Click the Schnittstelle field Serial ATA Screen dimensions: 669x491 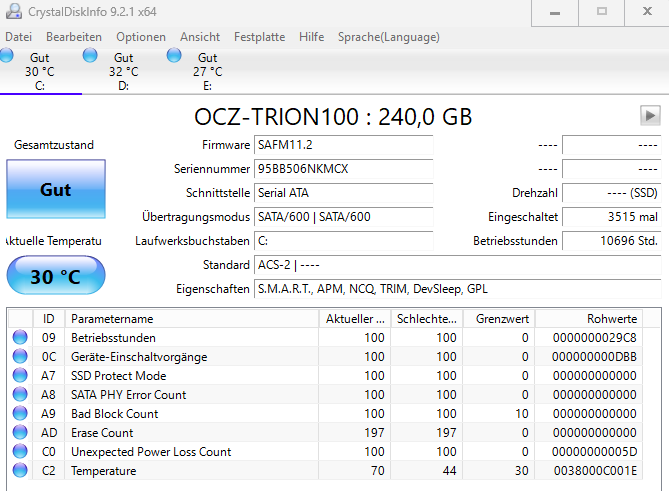[x=343, y=193]
